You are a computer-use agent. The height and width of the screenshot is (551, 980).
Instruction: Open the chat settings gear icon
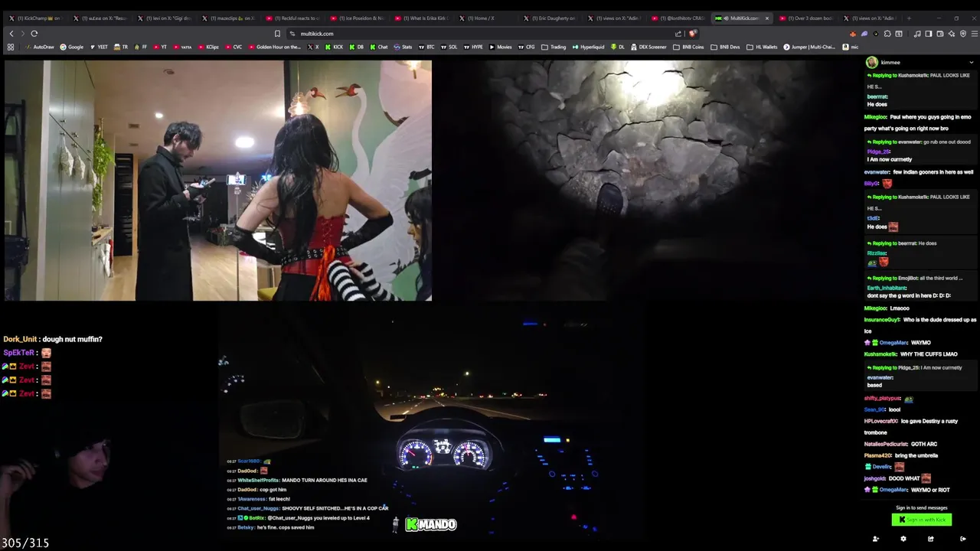[x=903, y=539]
